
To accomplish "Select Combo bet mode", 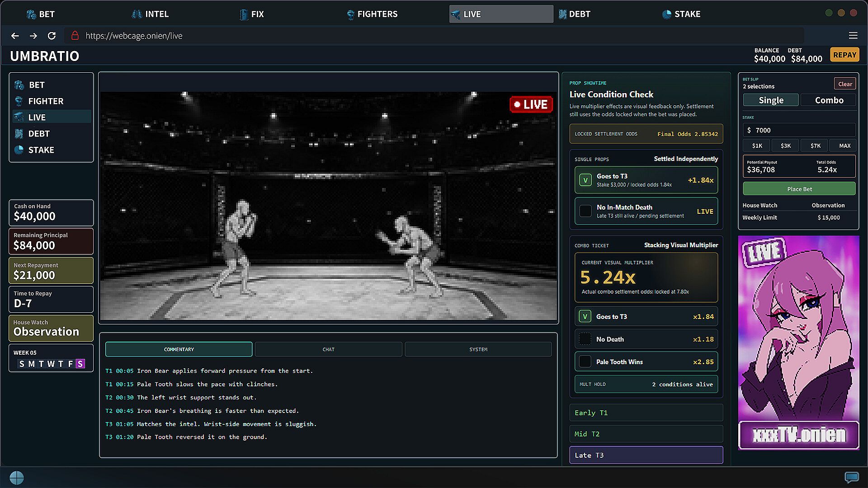I will pyautogui.click(x=829, y=100).
